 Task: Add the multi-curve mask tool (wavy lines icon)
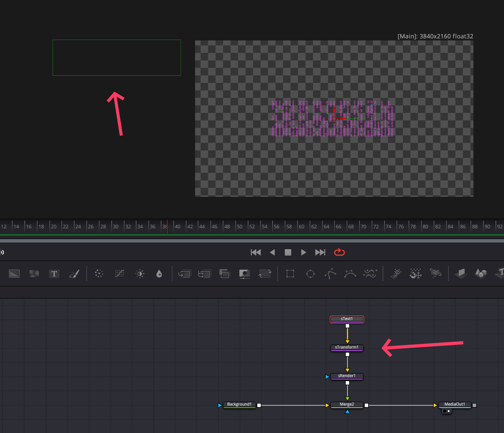370,274
